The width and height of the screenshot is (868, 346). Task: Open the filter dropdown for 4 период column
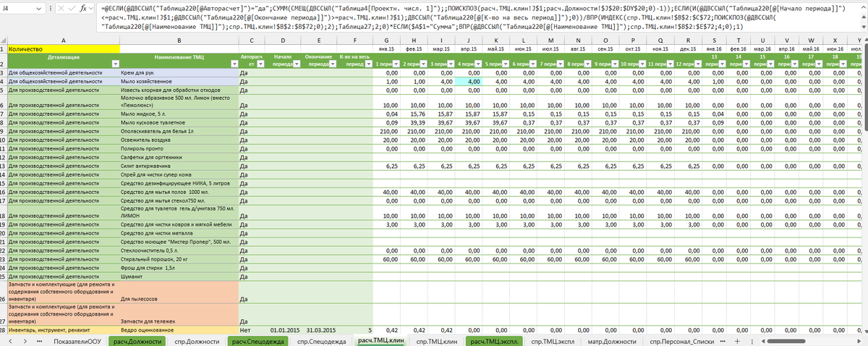[477, 64]
